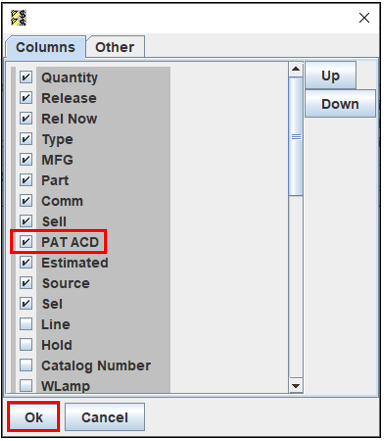Image resolution: width=384 pixels, height=441 pixels.
Task: Toggle the Sell column checkbox
Action: (26, 221)
